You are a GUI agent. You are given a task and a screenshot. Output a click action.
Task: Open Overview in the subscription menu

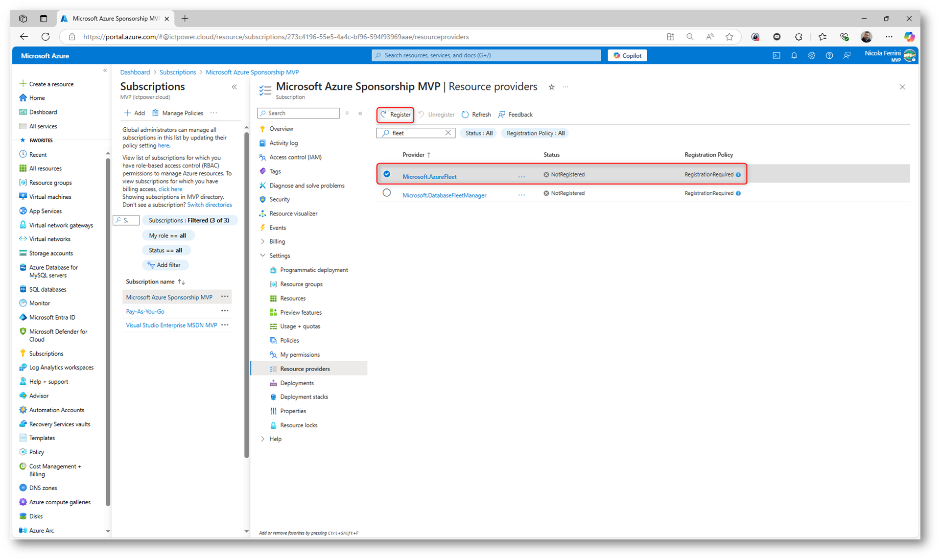(281, 129)
